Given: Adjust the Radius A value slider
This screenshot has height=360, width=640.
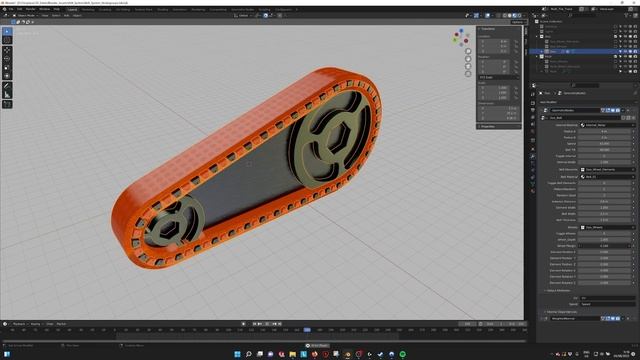Looking at the screenshot, I should tap(605, 131).
